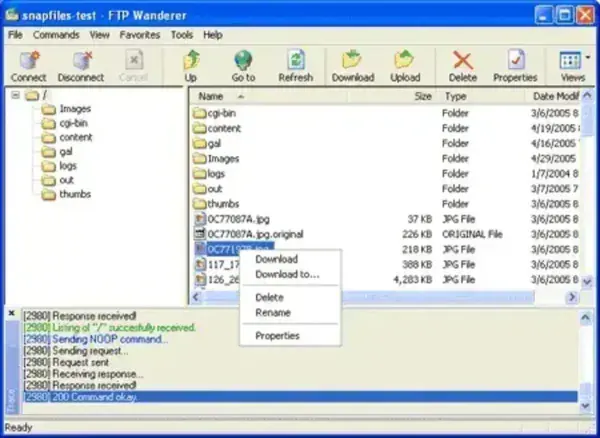Close the log pane with the x
The height and width of the screenshot is (438, 600).
coord(11,313)
